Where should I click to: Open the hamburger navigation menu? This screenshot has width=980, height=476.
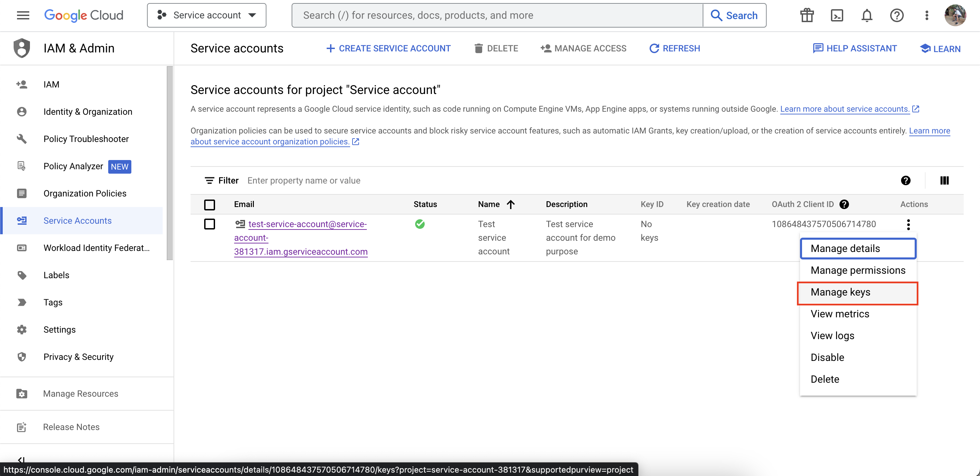tap(23, 15)
